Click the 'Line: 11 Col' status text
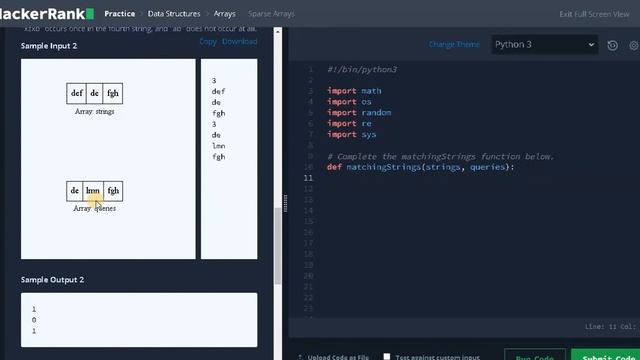This screenshot has width=640, height=360. pos(610,327)
